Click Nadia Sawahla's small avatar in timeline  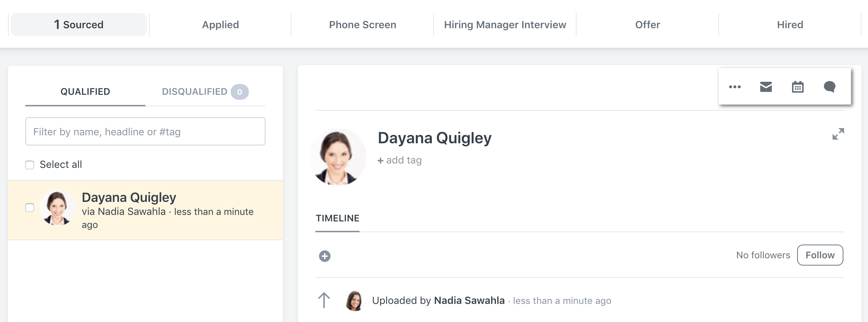(354, 301)
